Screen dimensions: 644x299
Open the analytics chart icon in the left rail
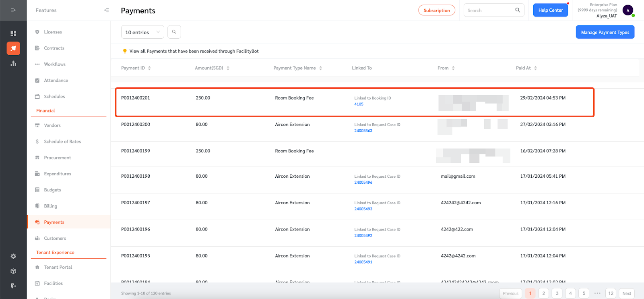click(13, 63)
